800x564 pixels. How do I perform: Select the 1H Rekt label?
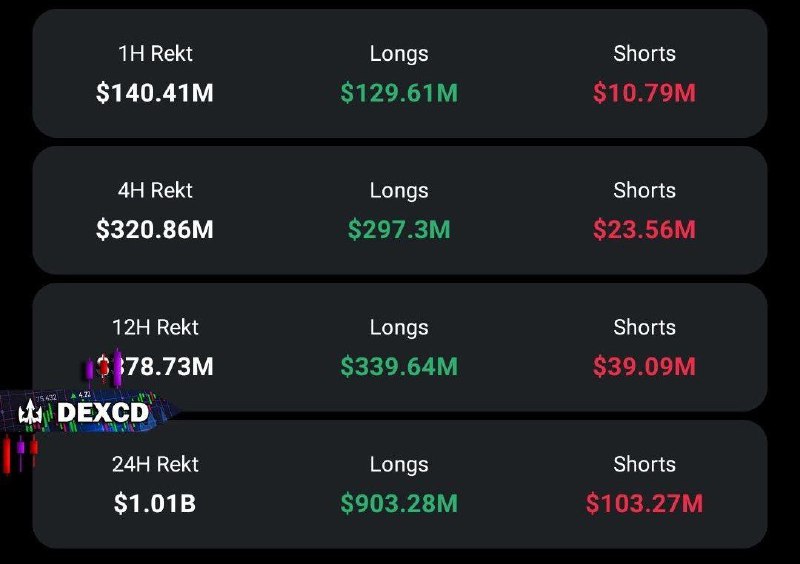tap(155, 54)
